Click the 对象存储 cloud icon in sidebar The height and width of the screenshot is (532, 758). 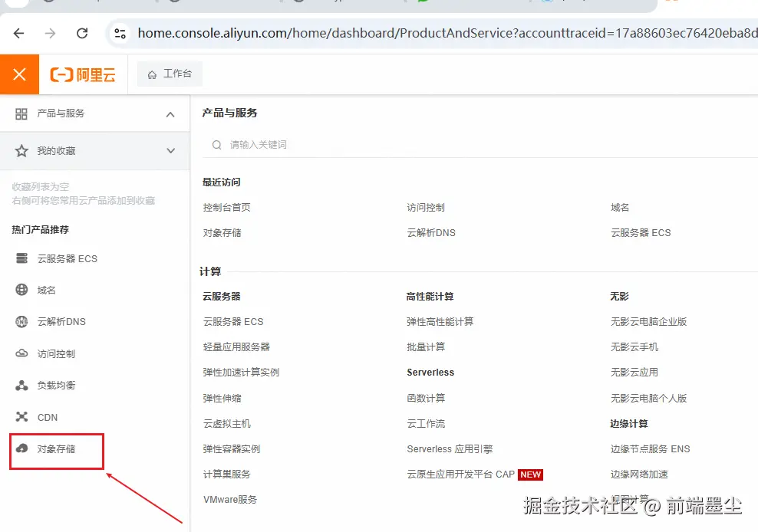(x=21, y=448)
